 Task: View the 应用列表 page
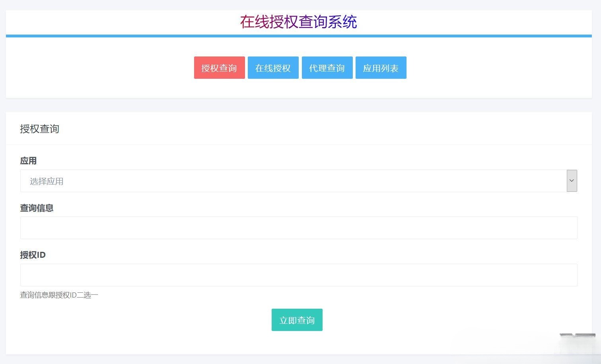(381, 68)
